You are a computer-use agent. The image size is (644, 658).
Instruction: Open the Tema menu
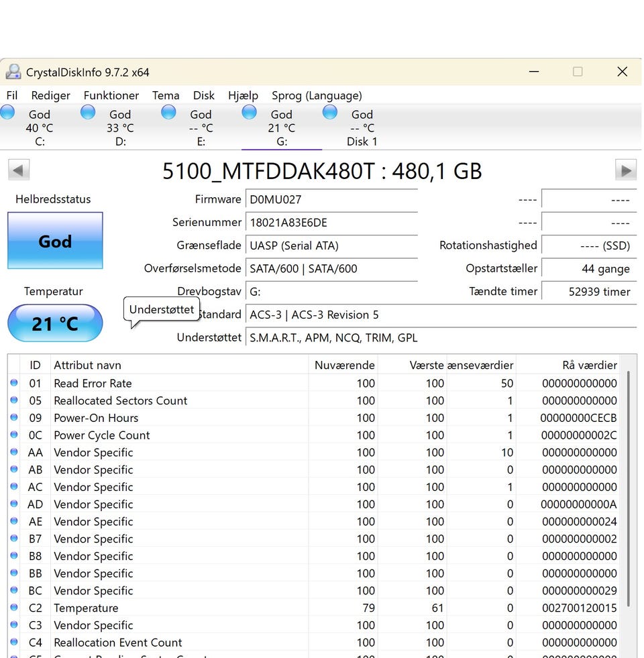point(166,95)
